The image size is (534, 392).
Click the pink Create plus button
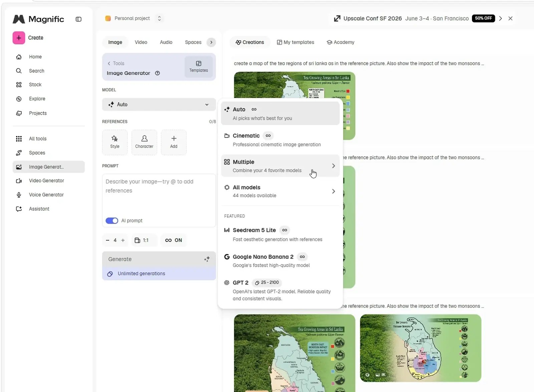[x=19, y=38]
